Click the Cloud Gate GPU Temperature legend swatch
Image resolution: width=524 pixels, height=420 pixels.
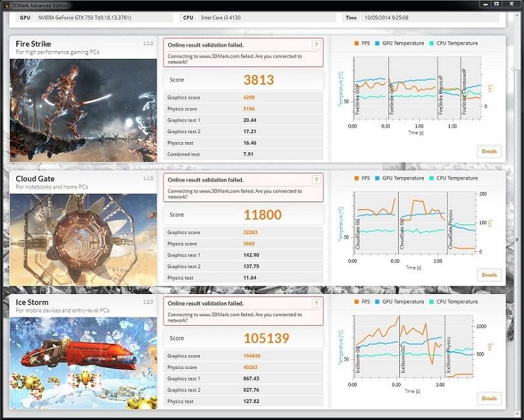point(377,178)
